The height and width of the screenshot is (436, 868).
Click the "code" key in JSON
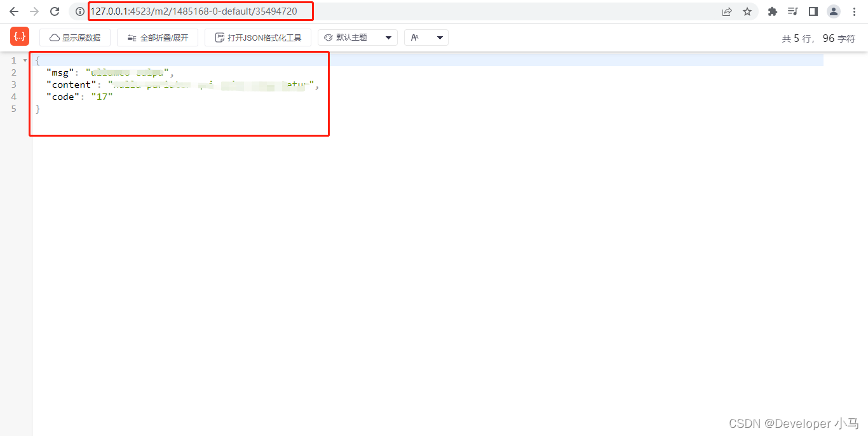62,97
